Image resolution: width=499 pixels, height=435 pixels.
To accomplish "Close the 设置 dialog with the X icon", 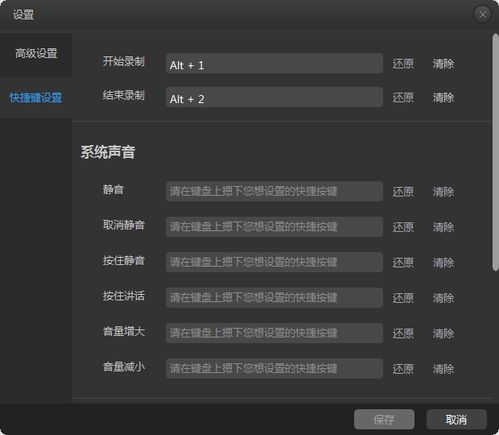I will pos(482,14).
